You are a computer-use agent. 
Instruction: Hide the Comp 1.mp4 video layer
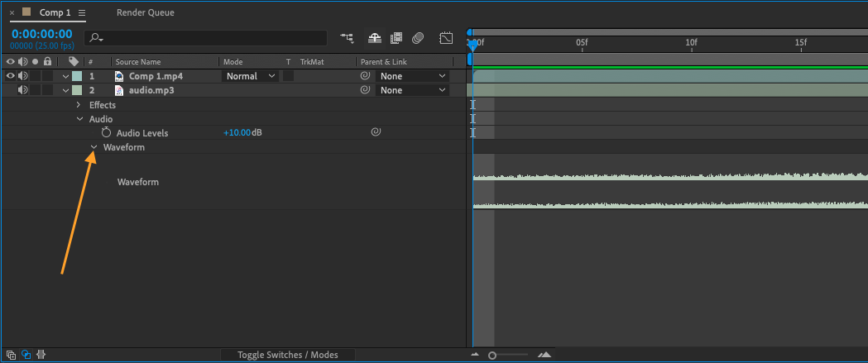click(11, 76)
